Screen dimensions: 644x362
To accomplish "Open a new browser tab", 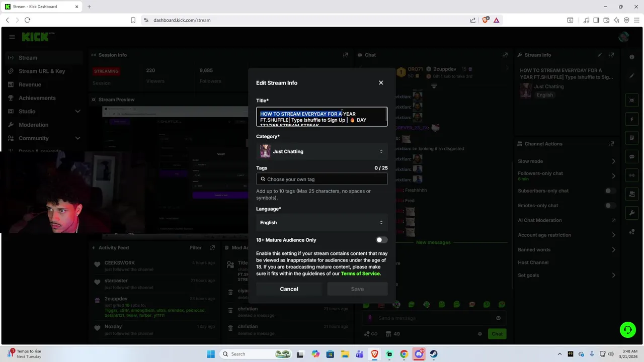I will point(89,7).
